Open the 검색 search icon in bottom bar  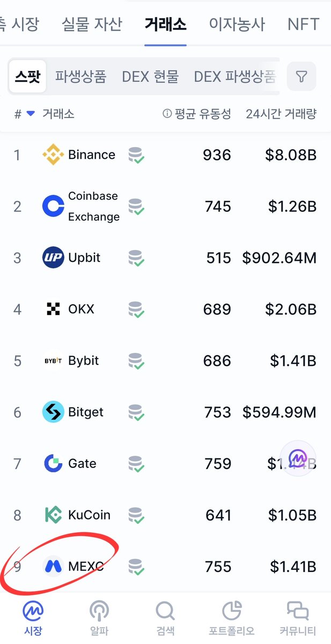(165, 610)
